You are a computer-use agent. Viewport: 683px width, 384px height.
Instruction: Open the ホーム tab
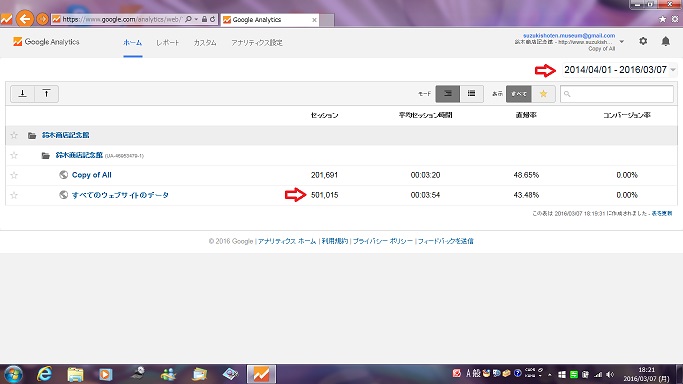point(132,43)
